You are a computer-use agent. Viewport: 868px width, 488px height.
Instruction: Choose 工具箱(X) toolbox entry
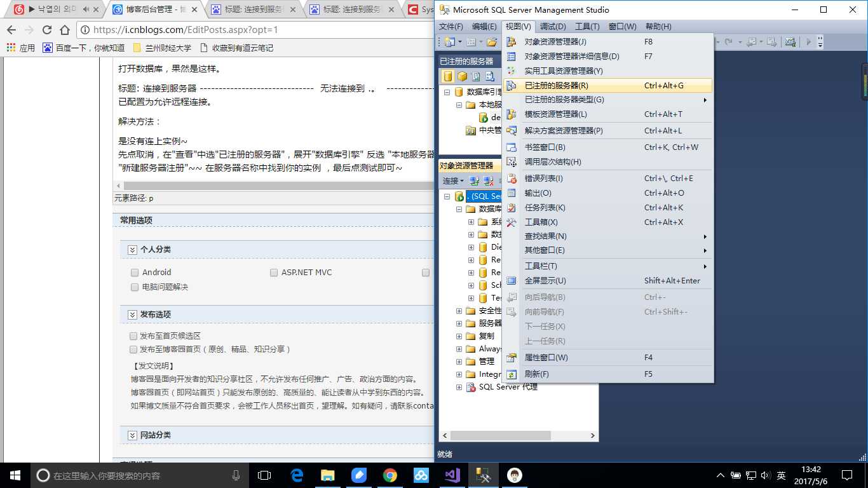coord(607,222)
